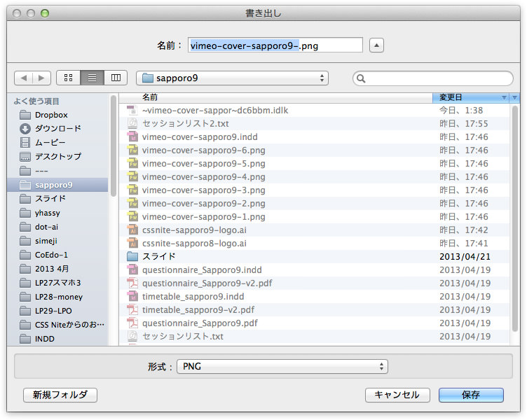Open the dot-ai sidebar folder
The width and height of the screenshot is (527, 420).
(57, 227)
